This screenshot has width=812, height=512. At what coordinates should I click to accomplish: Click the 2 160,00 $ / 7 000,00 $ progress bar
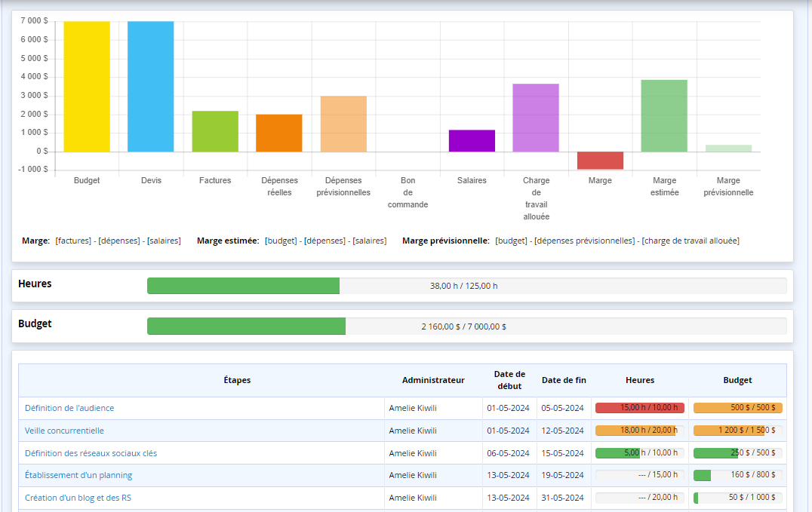coord(466,327)
